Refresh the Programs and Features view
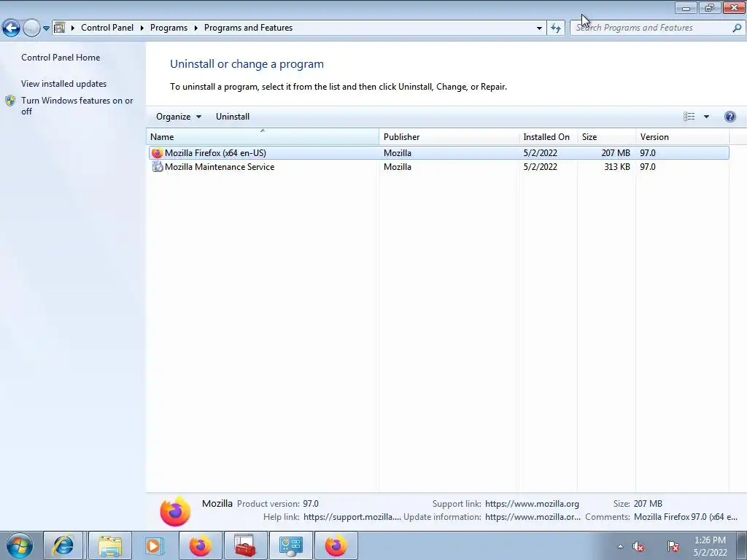Image resolution: width=747 pixels, height=560 pixels. pyautogui.click(x=555, y=28)
